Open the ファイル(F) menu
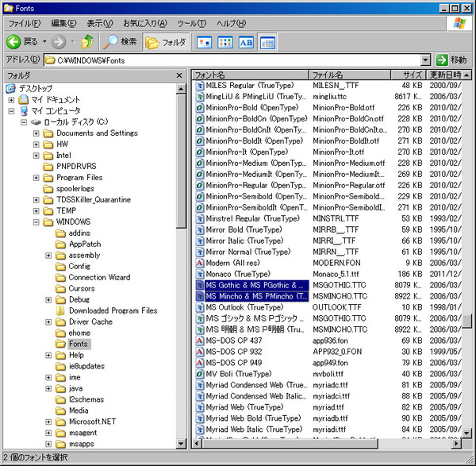The image size is (476, 466). click(x=25, y=23)
